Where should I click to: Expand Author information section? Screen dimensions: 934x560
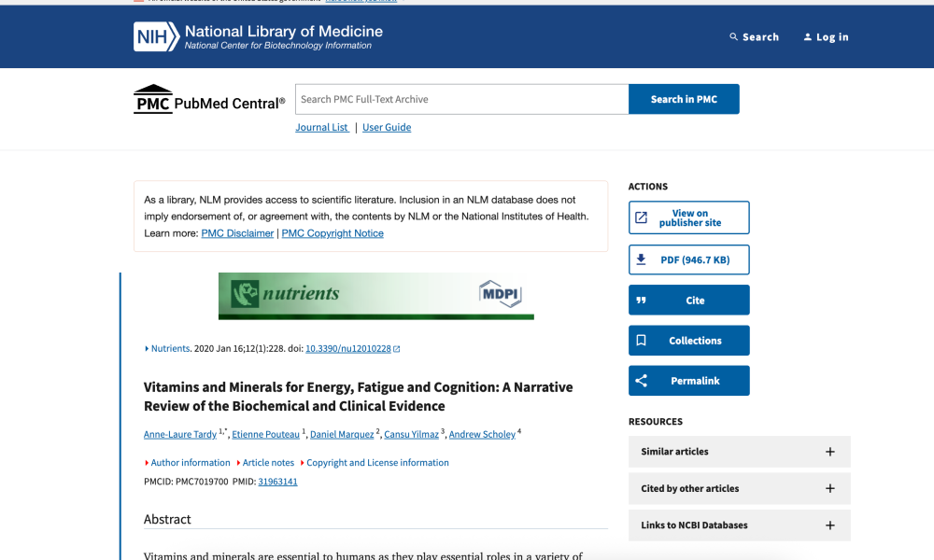click(187, 462)
